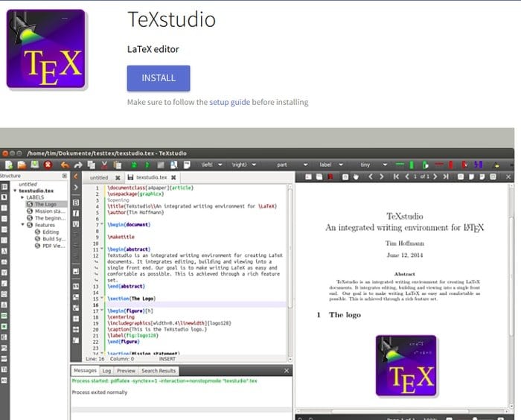Open the PDF View toolbar icon
This screenshot has width=521, height=420.
[173, 165]
